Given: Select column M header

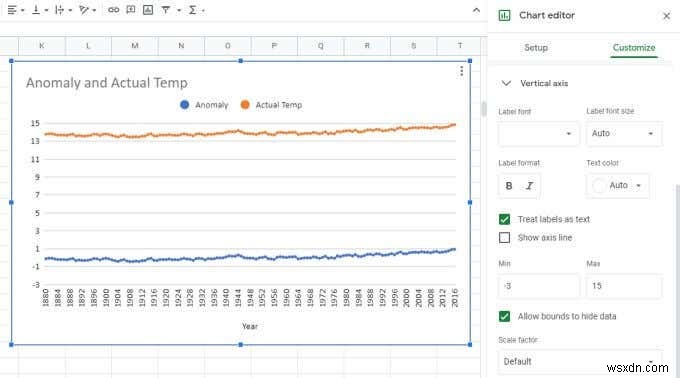Looking at the screenshot, I should tap(135, 46).
